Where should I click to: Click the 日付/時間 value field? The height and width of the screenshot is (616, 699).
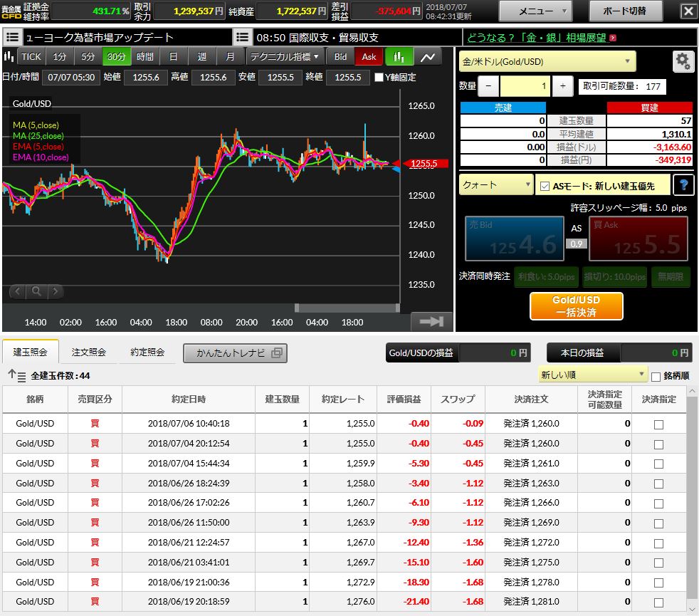(71, 77)
